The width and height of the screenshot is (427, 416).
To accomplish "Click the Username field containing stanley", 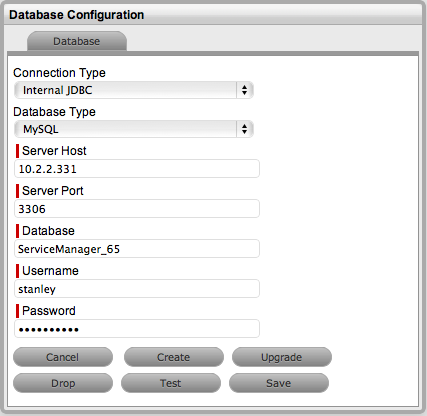I will 137,289.
